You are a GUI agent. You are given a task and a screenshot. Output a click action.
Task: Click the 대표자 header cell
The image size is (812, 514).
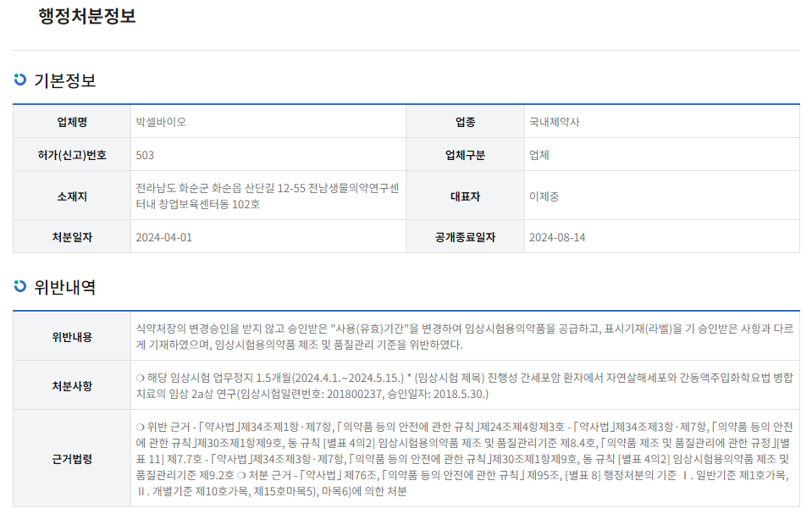467,195
